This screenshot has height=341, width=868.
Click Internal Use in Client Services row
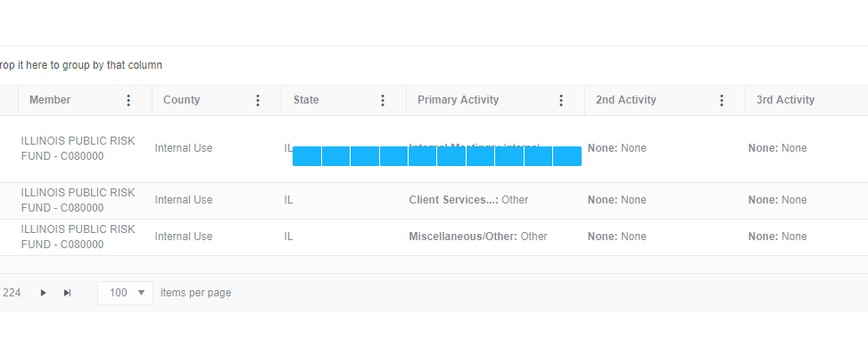pos(184,200)
